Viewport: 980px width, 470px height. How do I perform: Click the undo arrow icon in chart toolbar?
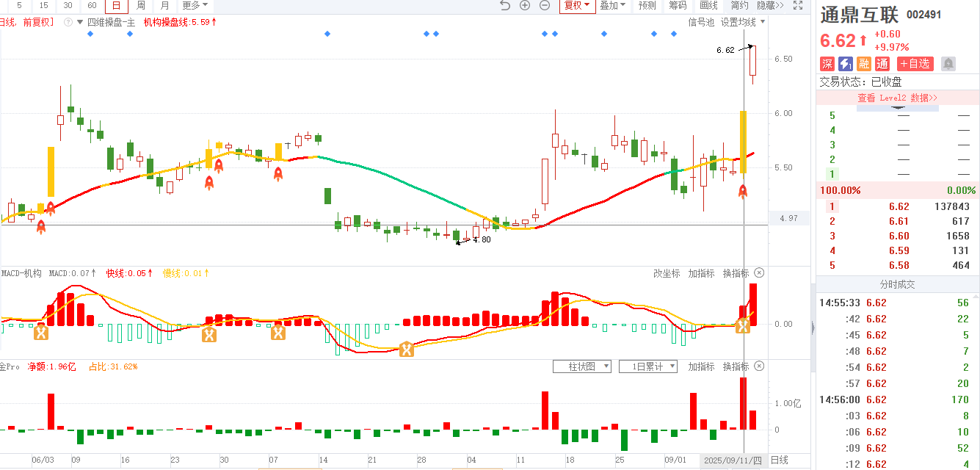504,5
